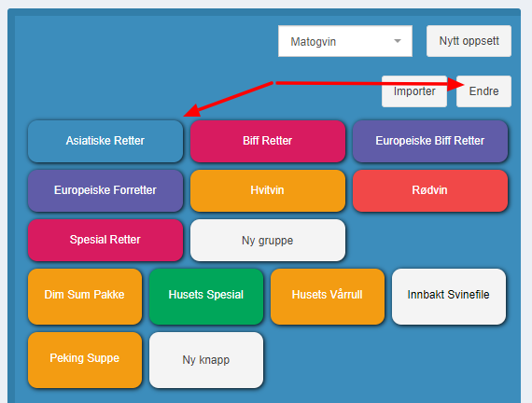
Task: Click the Innbakt Svinefile button
Action: [x=449, y=297]
